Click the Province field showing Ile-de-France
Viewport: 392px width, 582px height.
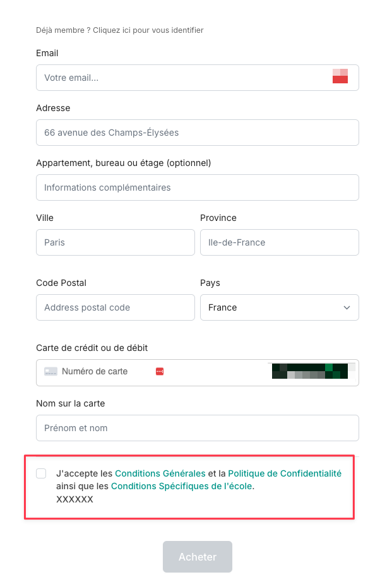pos(280,242)
